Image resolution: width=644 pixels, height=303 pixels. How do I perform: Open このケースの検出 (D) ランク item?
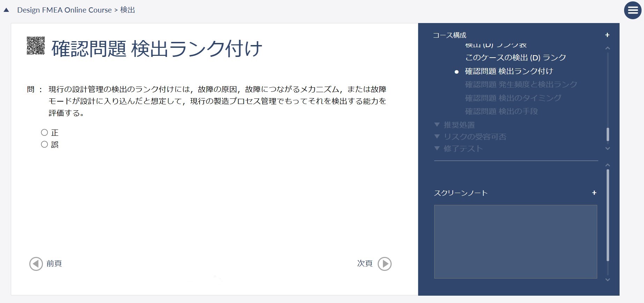[516, 58]
